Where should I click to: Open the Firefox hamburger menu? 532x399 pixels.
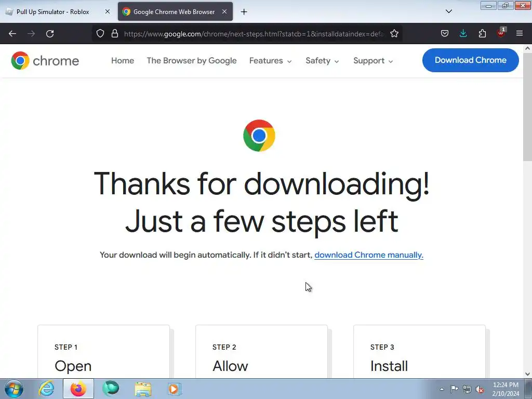point(520,34)
